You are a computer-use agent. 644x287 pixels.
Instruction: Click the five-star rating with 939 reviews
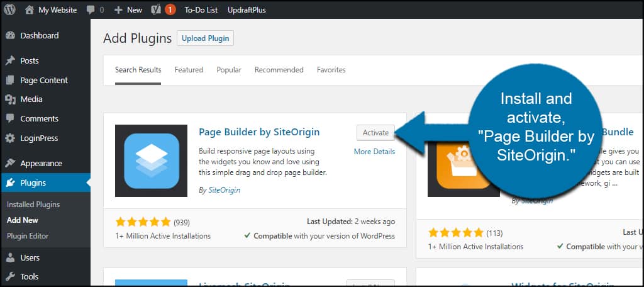(143, 222)
